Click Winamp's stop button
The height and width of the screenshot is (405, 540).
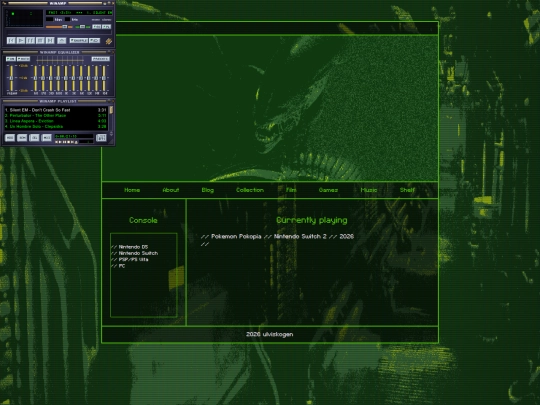pos(40,41)
